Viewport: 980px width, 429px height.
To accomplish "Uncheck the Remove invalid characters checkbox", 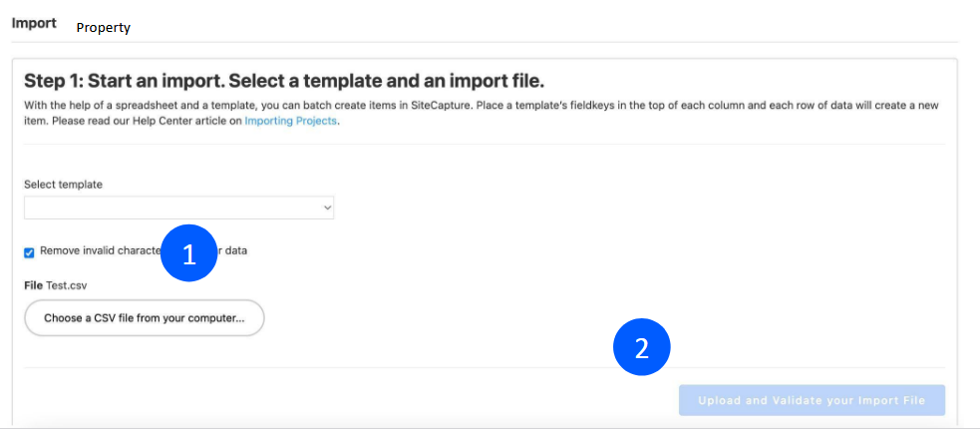I will tap(29, 251).
